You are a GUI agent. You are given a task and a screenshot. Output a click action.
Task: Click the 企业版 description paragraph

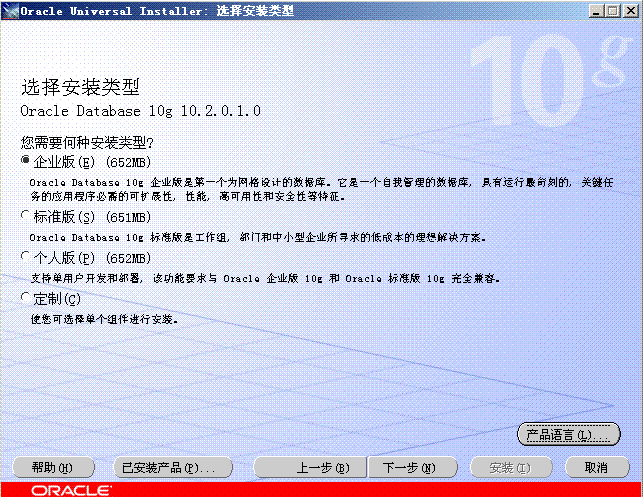click(x=321, y=189)
